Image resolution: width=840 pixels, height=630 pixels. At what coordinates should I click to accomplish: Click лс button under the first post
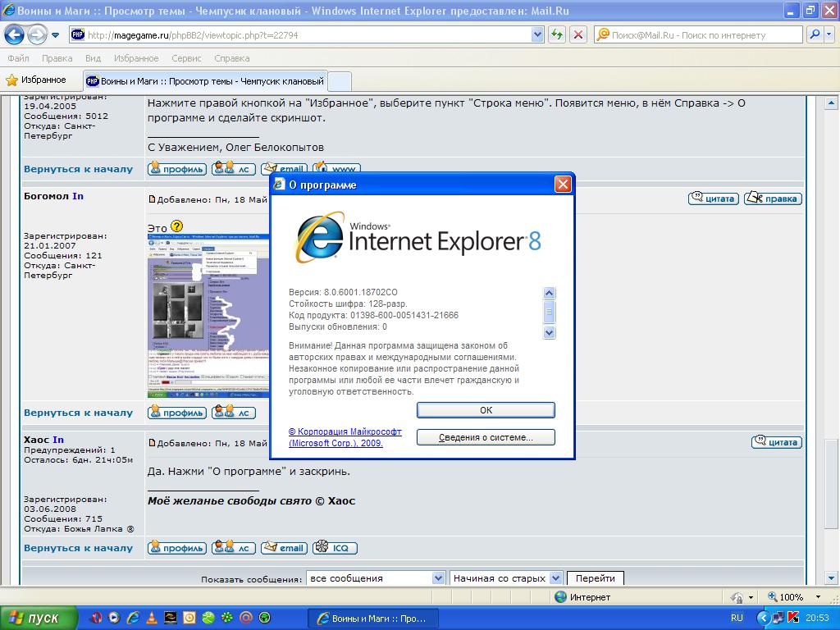point(234,169)
